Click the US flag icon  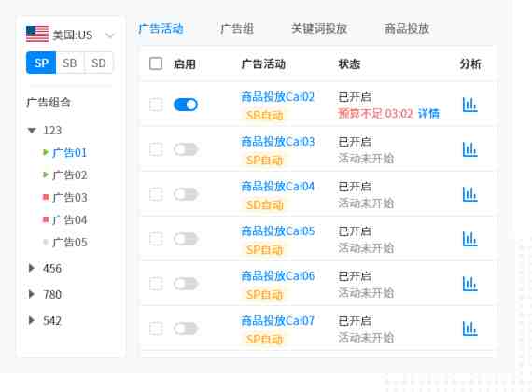coord(37,35)
